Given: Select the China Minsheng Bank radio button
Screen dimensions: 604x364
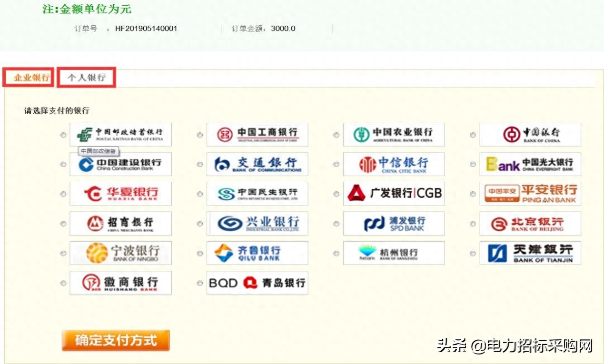Looking at the screenshot, I should click(200, 194).
